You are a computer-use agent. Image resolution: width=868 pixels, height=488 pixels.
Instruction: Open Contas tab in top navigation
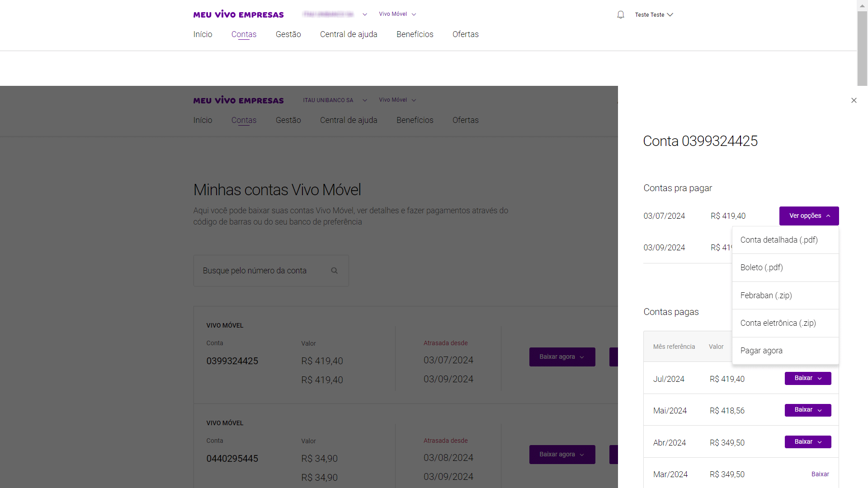(244, 34)
